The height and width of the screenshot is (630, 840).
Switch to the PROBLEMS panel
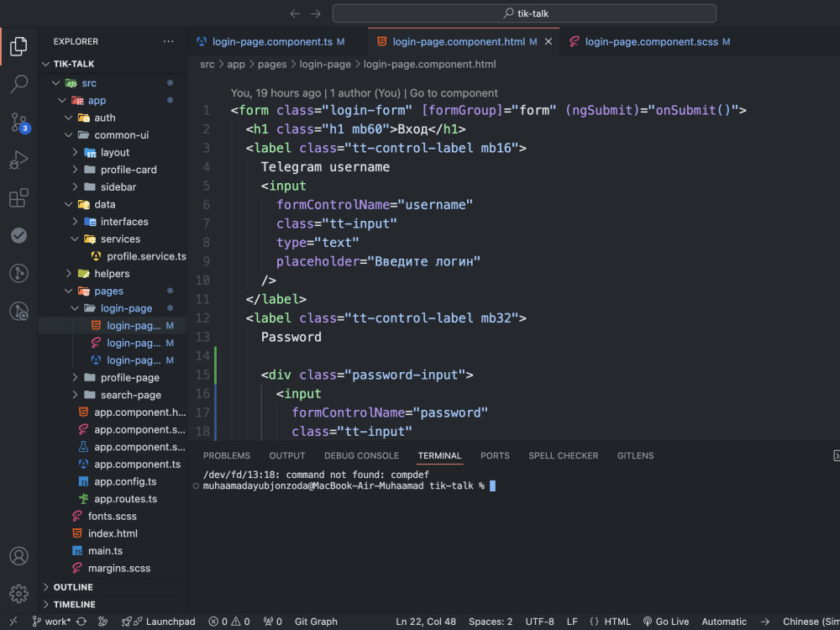226,455
